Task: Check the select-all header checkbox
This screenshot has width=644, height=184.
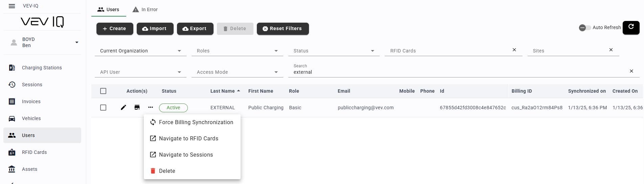Action: coord(103,91)
